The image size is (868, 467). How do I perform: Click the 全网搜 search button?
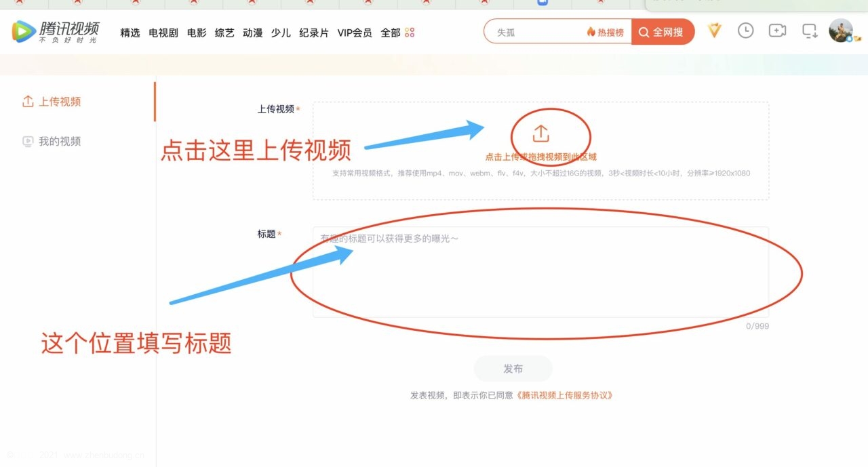click(663, 32)
